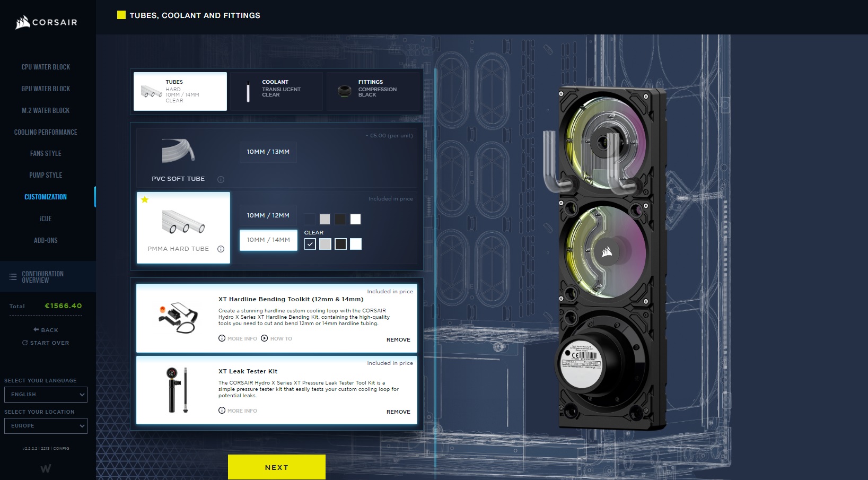
Task: Click the yellow Next button
Action: pos(277,467)
